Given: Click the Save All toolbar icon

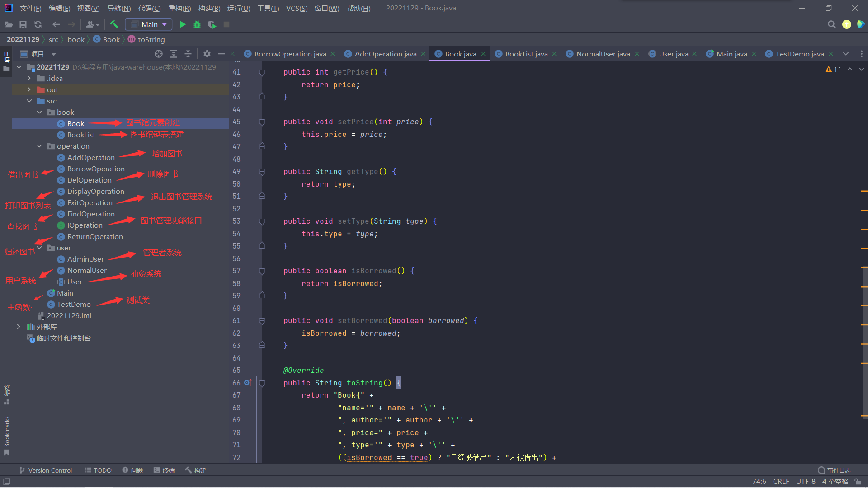Looking at the screenshot, I should [23, 24].
